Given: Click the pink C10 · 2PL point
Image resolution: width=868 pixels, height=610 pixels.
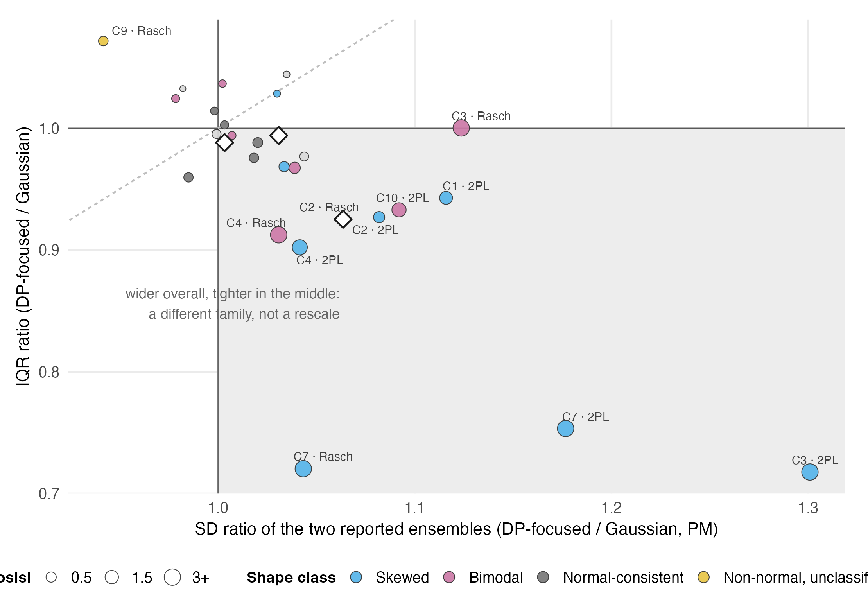Looking at the screenshot, I should point(399,210).
